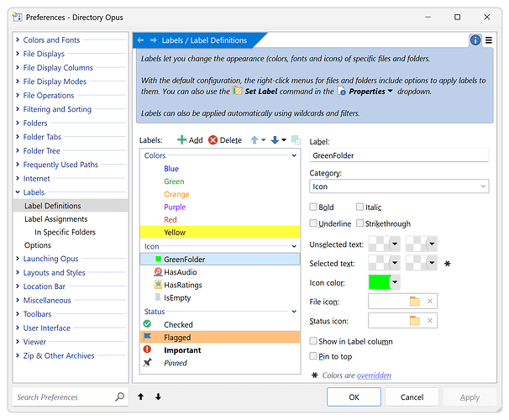Screen dimensions: 509x420
Task: Select the IsEmpty icon label
Action: pos(220,297)
